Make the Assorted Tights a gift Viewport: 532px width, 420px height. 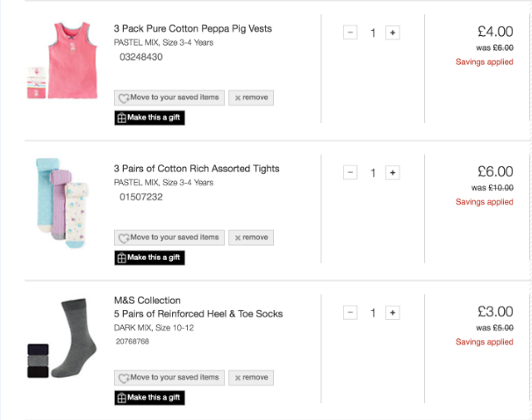click(149, 257)
